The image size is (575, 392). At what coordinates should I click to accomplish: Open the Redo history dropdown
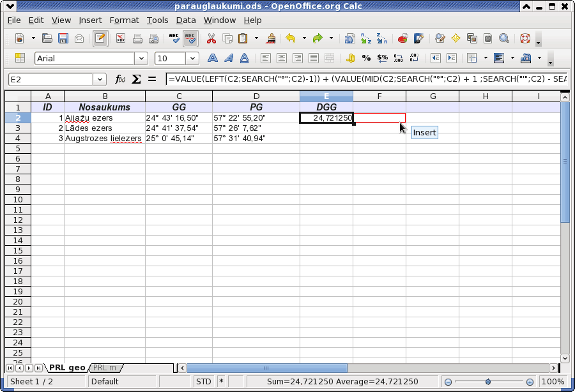click(331, 38)
